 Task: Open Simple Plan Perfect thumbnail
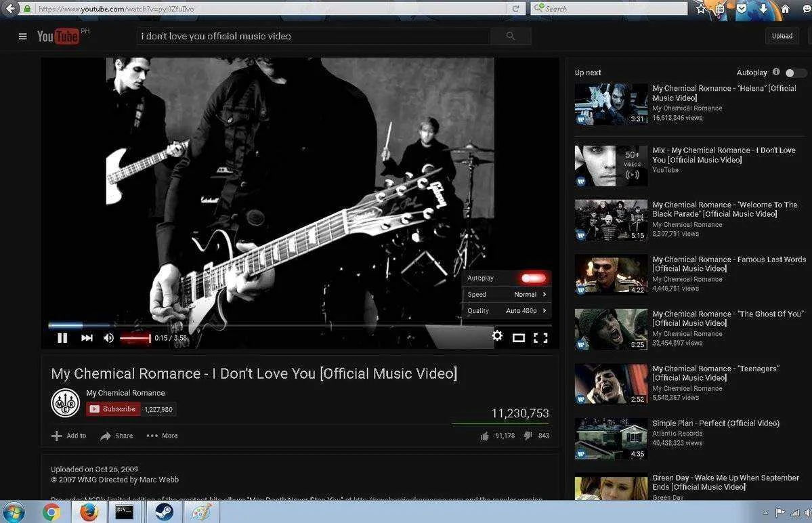tap(611, 438)
